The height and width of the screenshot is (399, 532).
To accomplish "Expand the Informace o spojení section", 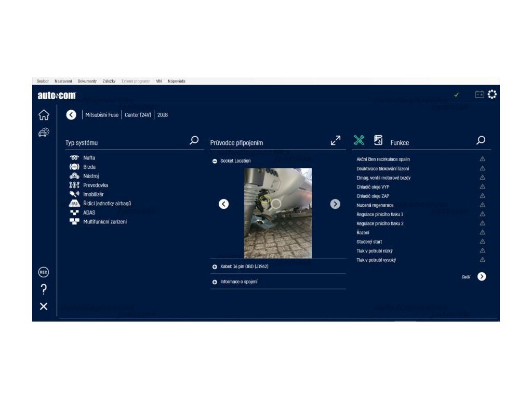I will pos(215,282).
